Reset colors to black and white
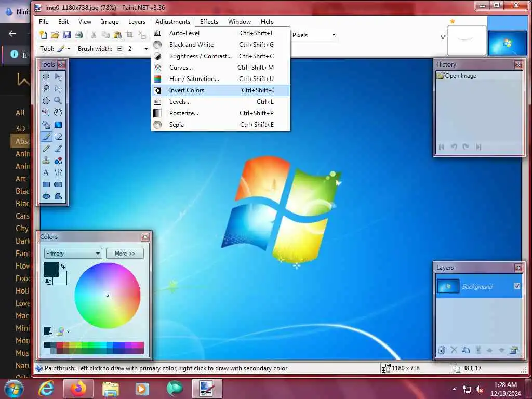 coord(48,281)
